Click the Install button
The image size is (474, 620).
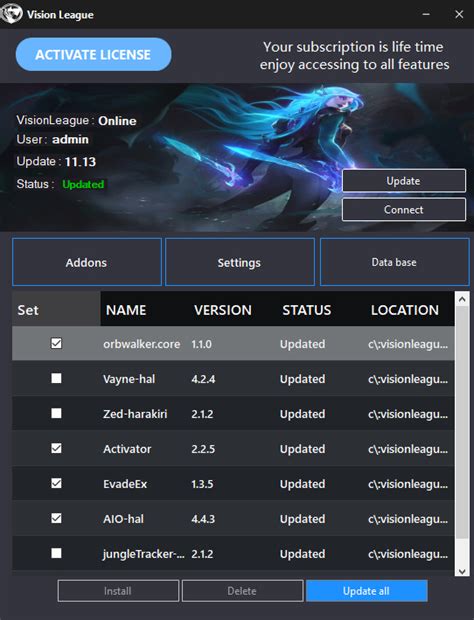(118, 591)
